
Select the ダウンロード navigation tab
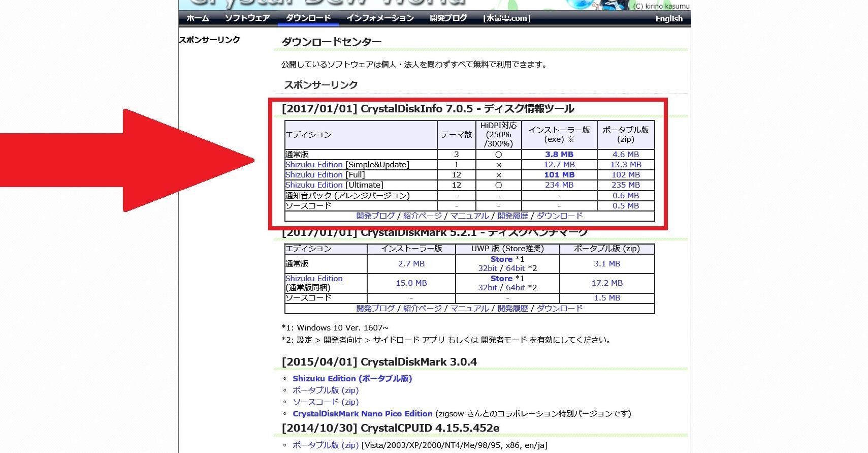tap(308, 18)
